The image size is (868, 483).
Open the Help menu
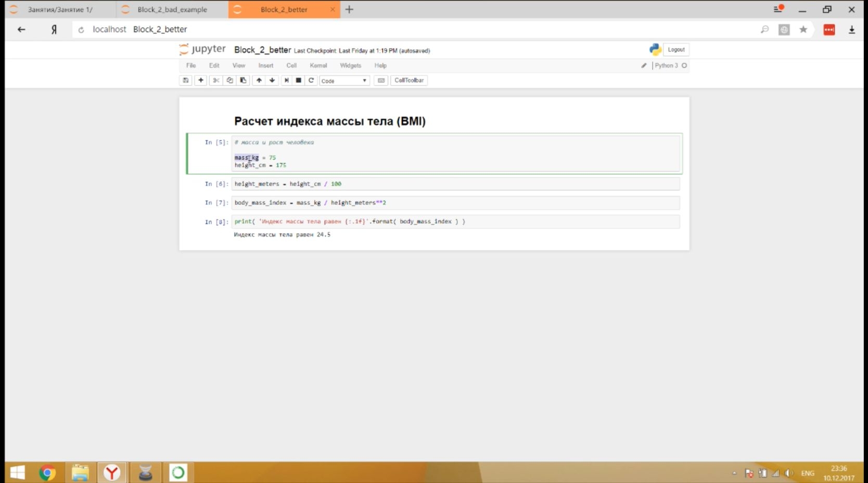pos(380,66)
